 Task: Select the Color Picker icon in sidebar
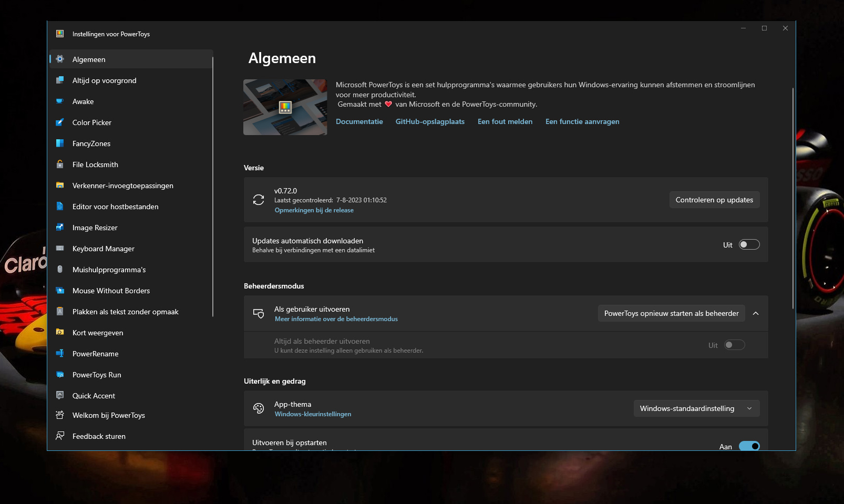coord(60,122)
